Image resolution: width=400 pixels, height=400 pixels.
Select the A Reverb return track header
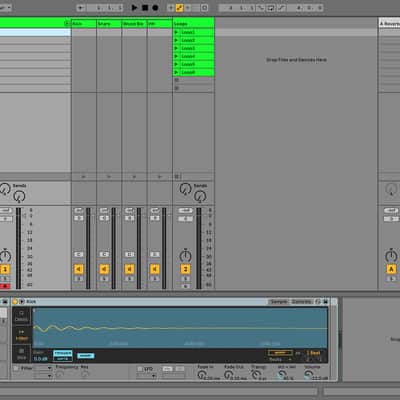[x=389, y=24]
